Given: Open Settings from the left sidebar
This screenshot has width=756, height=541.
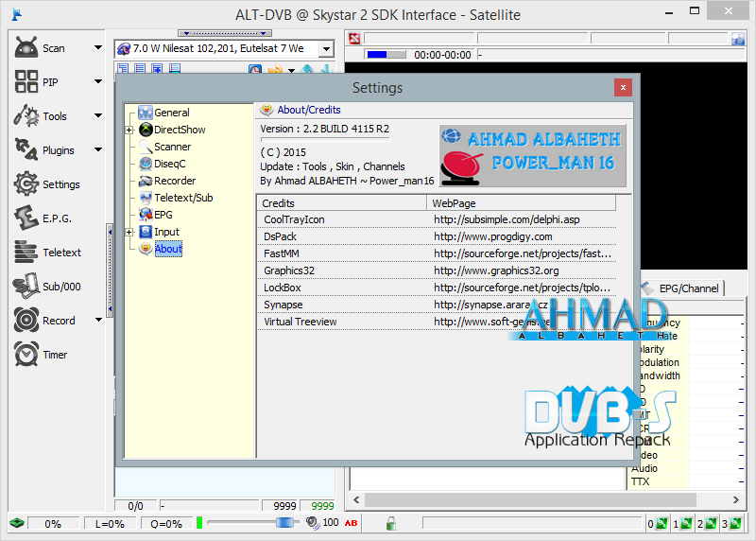Looking at the screenshot, I should (x=47, y=184).
